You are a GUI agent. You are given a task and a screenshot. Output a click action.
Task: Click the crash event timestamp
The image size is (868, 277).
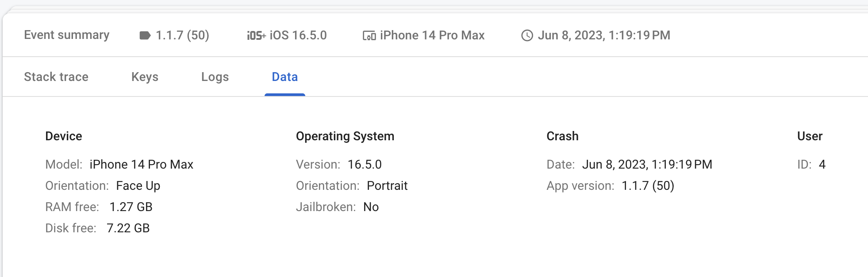604,35
